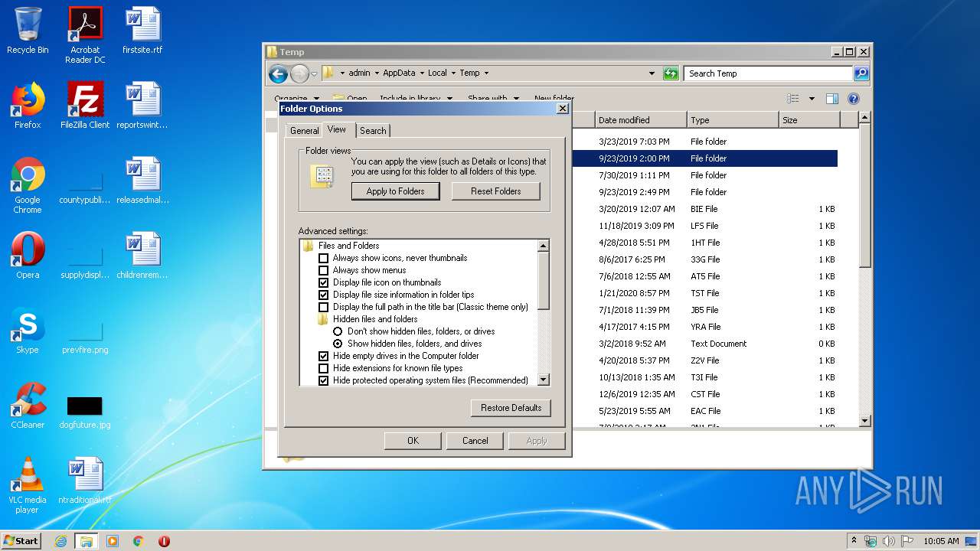Enable the 'Always show menus' checkbox
The height and width of the screenshot is (551, 980).
pos(323,270)
